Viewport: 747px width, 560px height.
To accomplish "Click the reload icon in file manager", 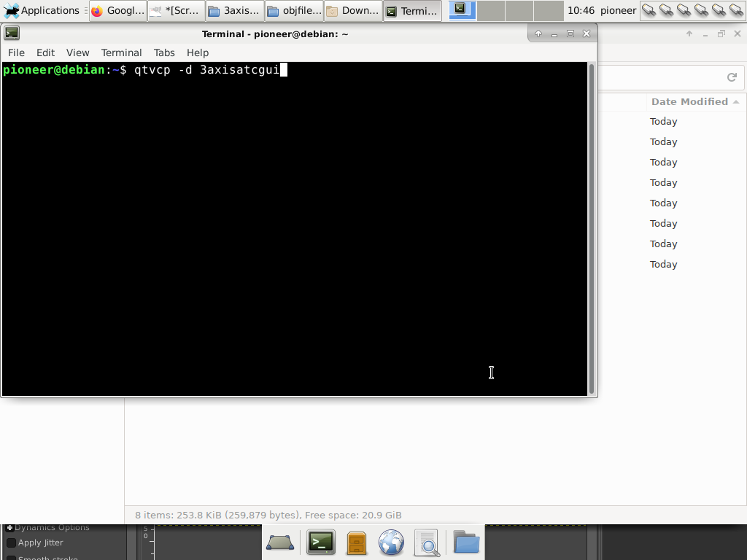I will point(732,77).
